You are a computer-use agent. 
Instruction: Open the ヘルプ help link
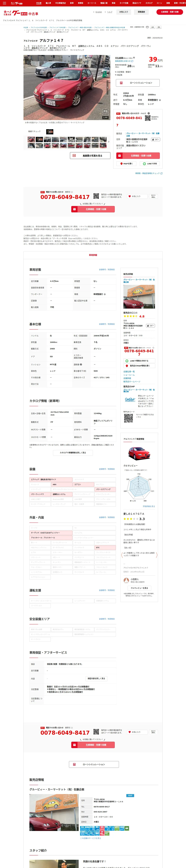click(110, 12)
